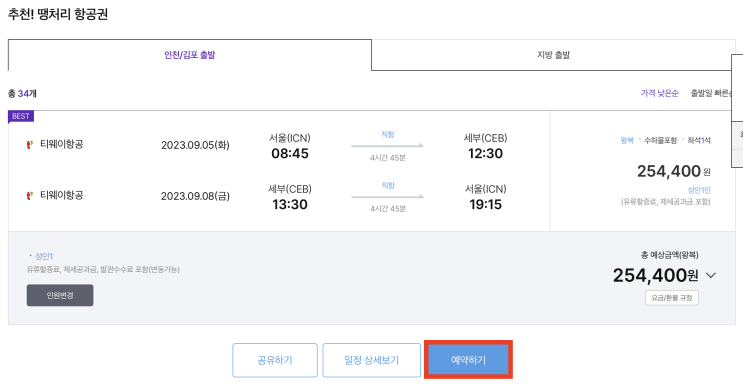This screenshot has width=743, height=384.
Task: Click the 수하물포함 label
Action: coord(661,140)
